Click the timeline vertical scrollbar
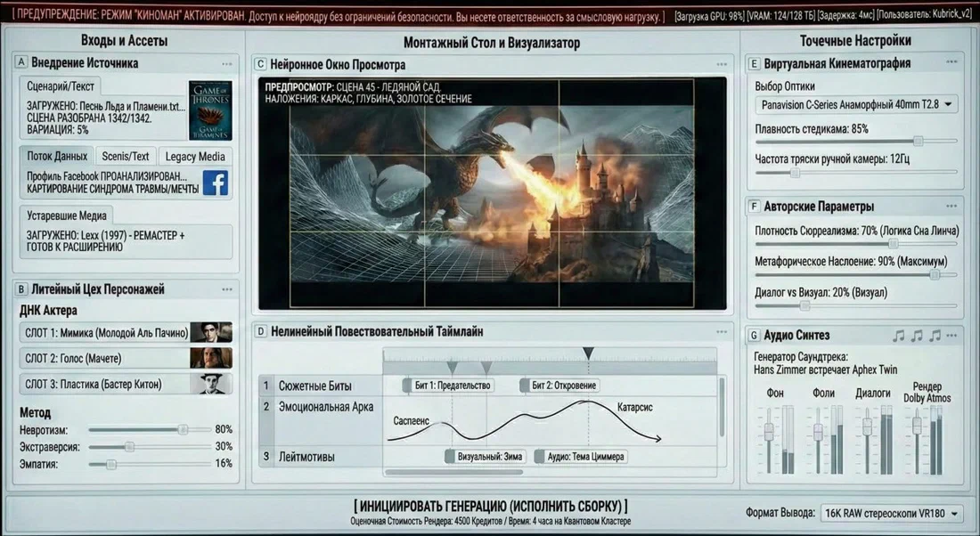 [x=722, y=407]
